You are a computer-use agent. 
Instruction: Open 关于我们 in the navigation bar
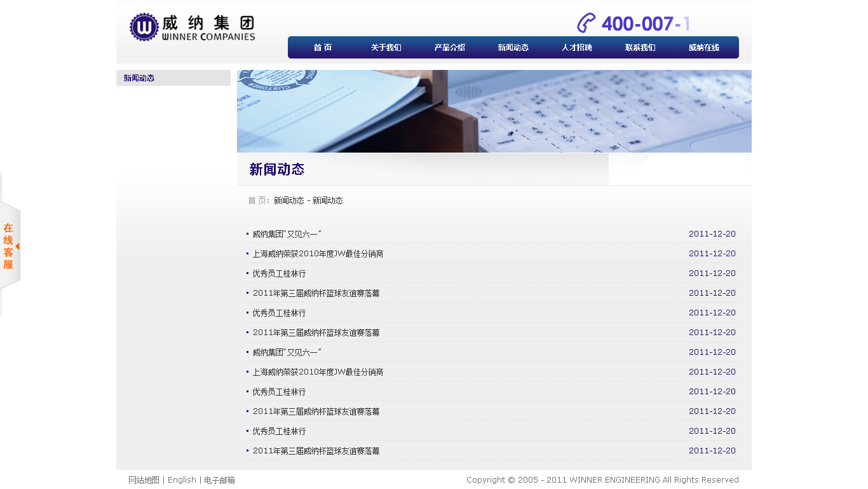click(x=386, y=48)
